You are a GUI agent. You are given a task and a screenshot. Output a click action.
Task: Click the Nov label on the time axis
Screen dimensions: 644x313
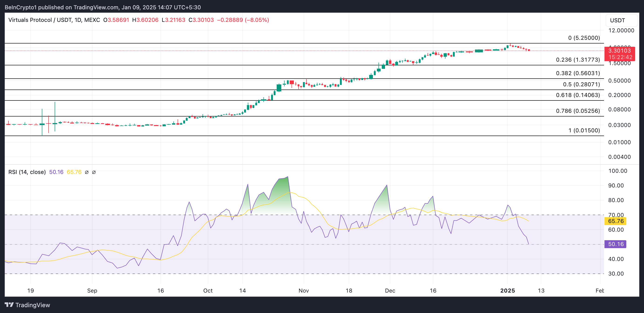tap(303, 290)
